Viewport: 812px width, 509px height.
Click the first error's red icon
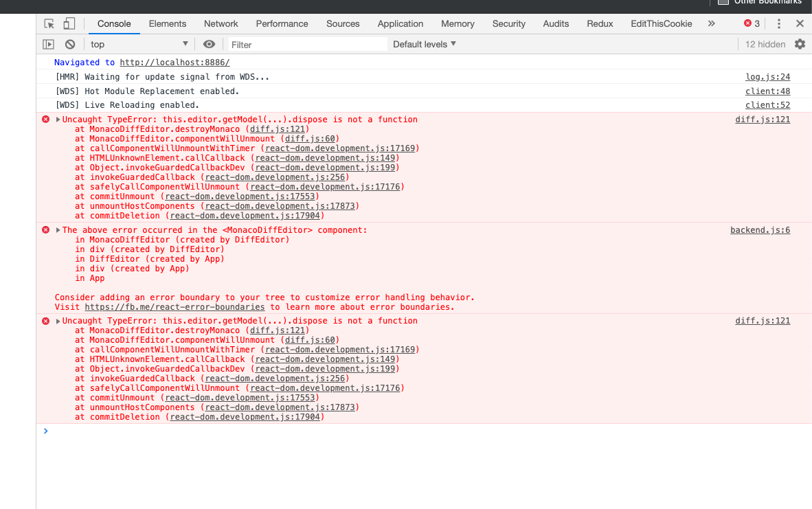[x=45, y=120]
